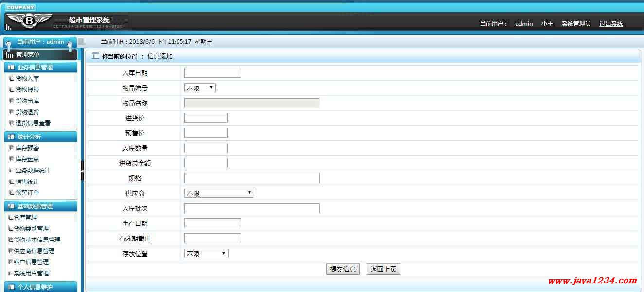Click the 提交信息 button
Viewport: 644px width, 292px height.
click(343, 269)
